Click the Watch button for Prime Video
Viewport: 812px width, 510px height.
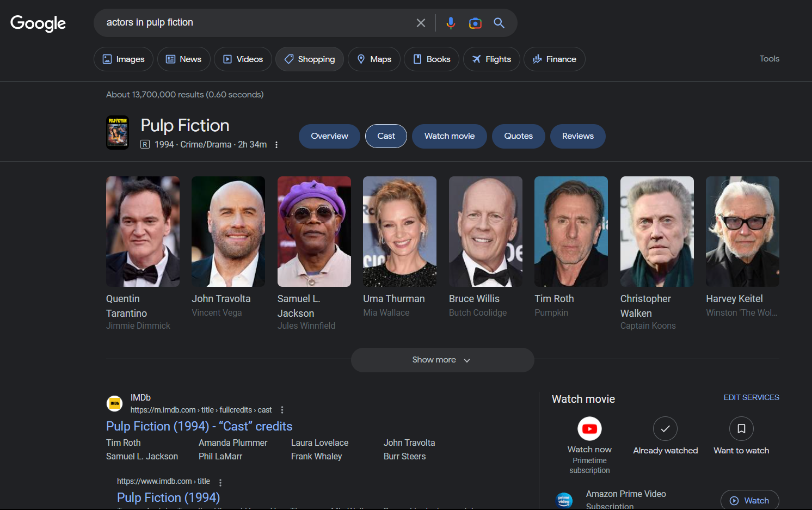[750, 500]
